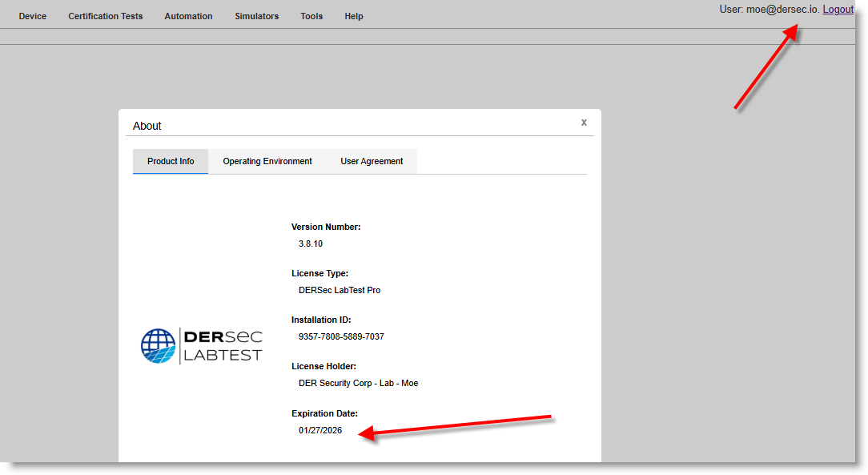Viewport: 868px width, 475px height.
Task: Click the Logout link
Action: (838, 10)
